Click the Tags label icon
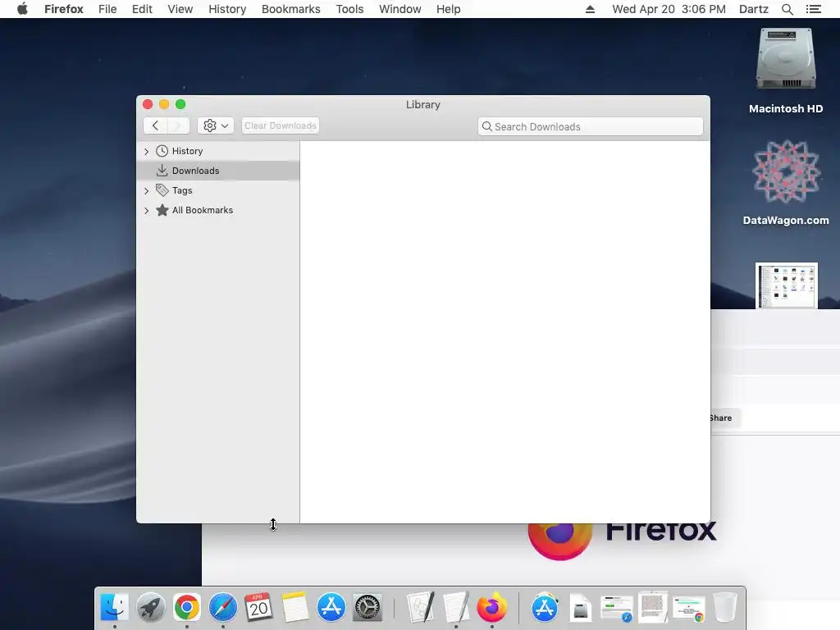This screenshot has width=840, height=630. tap(162, 190)
